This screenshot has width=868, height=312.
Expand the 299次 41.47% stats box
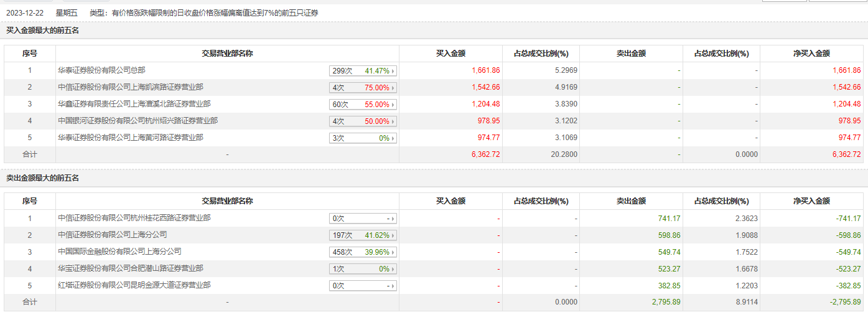363,71
